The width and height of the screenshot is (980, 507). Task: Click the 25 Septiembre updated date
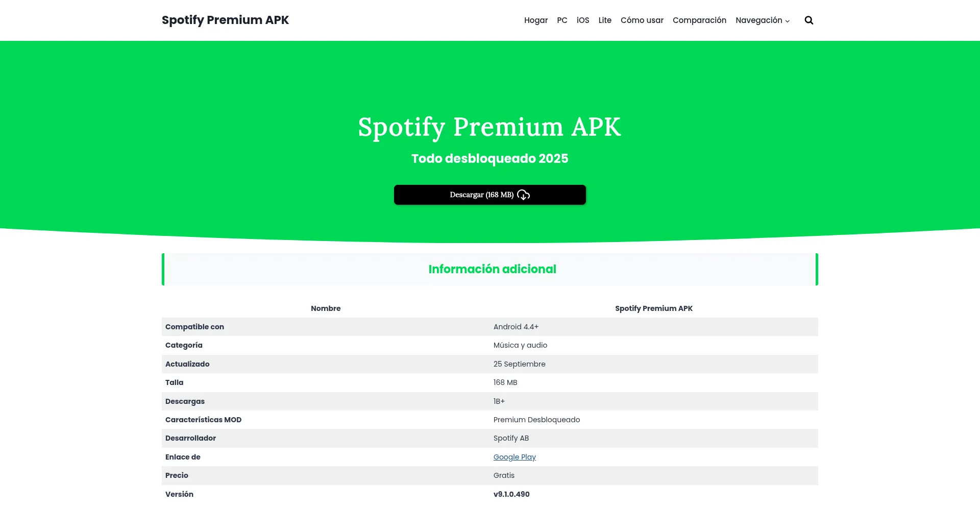(519, 364)
